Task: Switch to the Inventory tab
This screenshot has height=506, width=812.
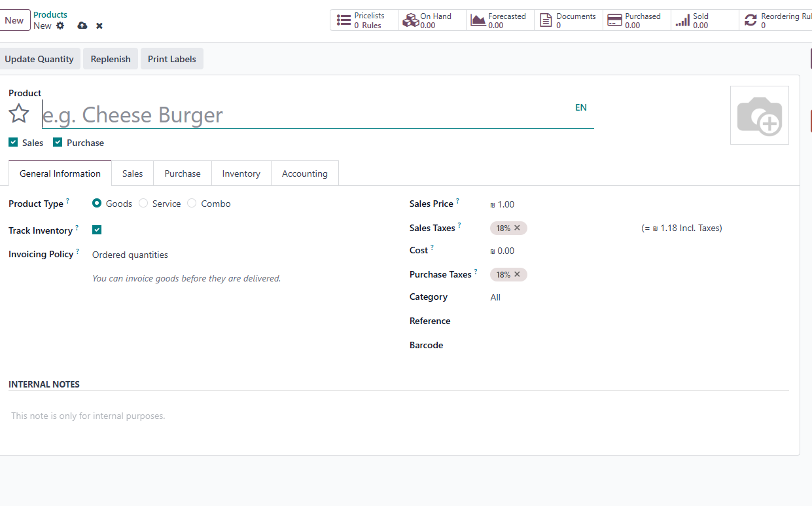Action: click(241, 173)
